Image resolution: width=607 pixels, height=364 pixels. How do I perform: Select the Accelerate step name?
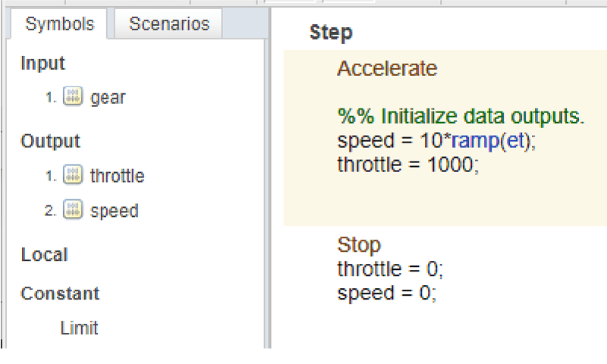387,68
